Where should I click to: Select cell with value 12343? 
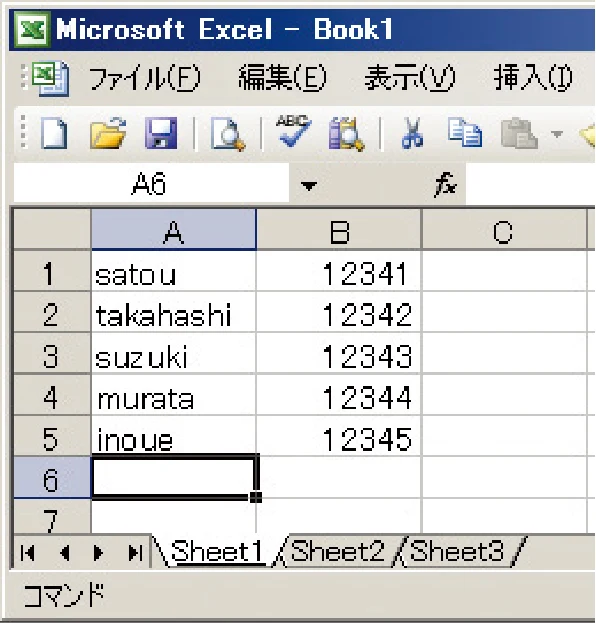339,354
